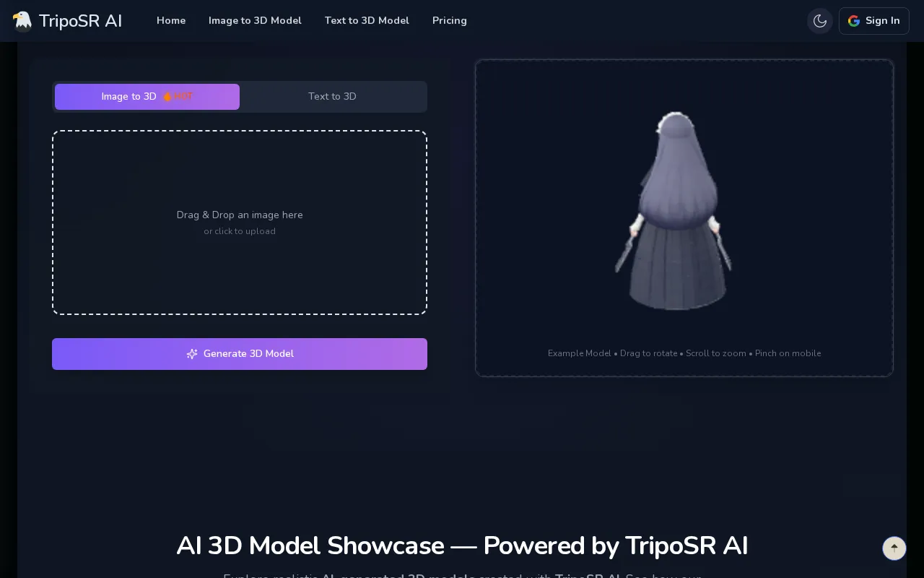This screenshot has height=578, width=924.
Task: Open the Home menu item
Action: [x=171, y=21]
